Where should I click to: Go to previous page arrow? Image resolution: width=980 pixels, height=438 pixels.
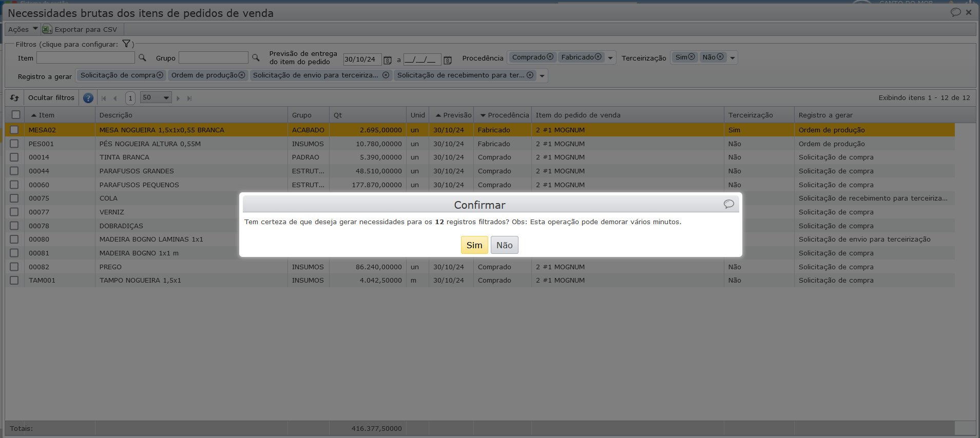point(115,98)
